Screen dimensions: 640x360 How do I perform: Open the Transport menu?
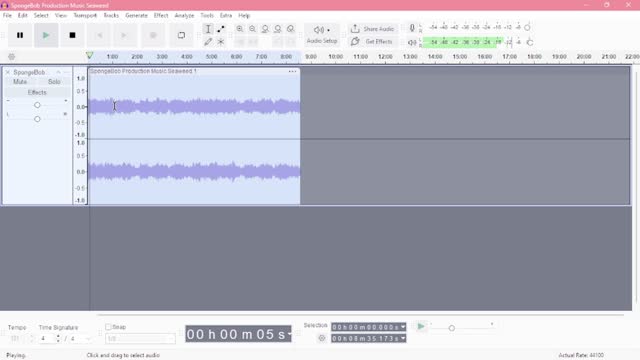click(x=85, y=16)
